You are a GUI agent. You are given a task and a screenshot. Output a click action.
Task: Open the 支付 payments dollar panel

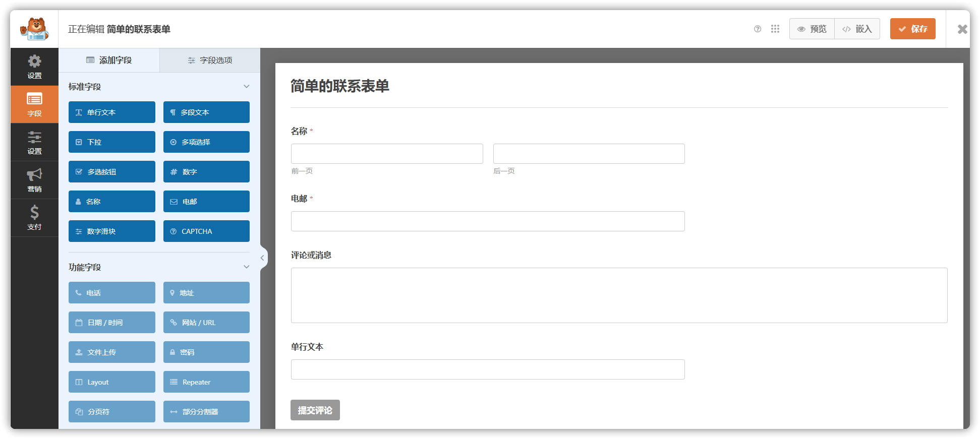click(x=34, y=218)
